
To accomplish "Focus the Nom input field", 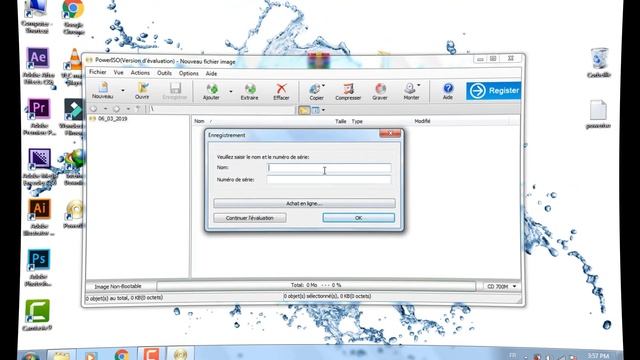I will coord(329,168).
